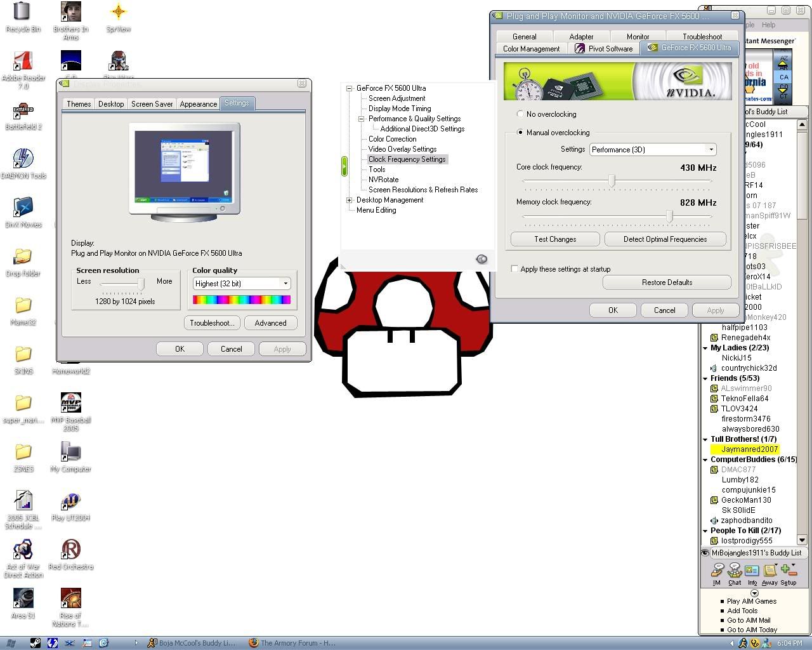Image resolution: width=812 pixels, height=650 pixels.
Task: Collapse the GeForce FX 5600 Ultra tree node
Action: point(349,88)
